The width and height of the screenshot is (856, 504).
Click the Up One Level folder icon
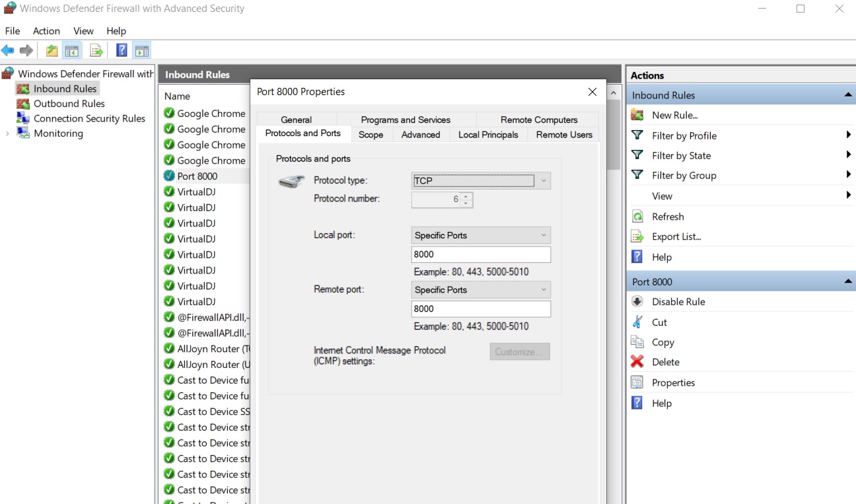pyautogui.click(x=52, y=50)
